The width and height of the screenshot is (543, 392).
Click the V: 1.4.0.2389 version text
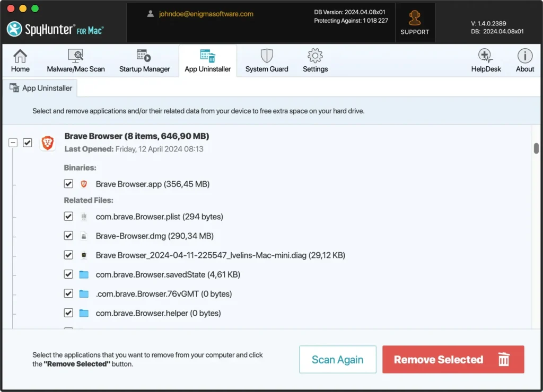click(x=488, y=23)
